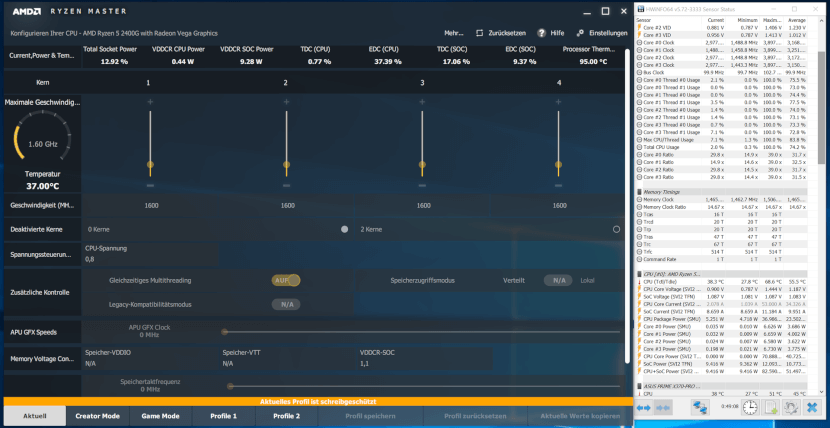The image size is (830, 428).
Task: Decrease core 1 speed with minus icon
Action: tap(150, 186)
